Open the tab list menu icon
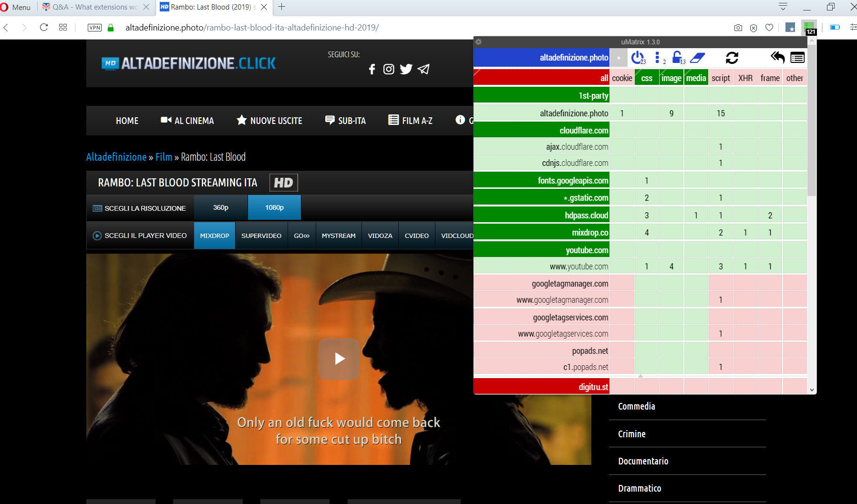Viewport: 857px width, 504px height. pos(783,7)
